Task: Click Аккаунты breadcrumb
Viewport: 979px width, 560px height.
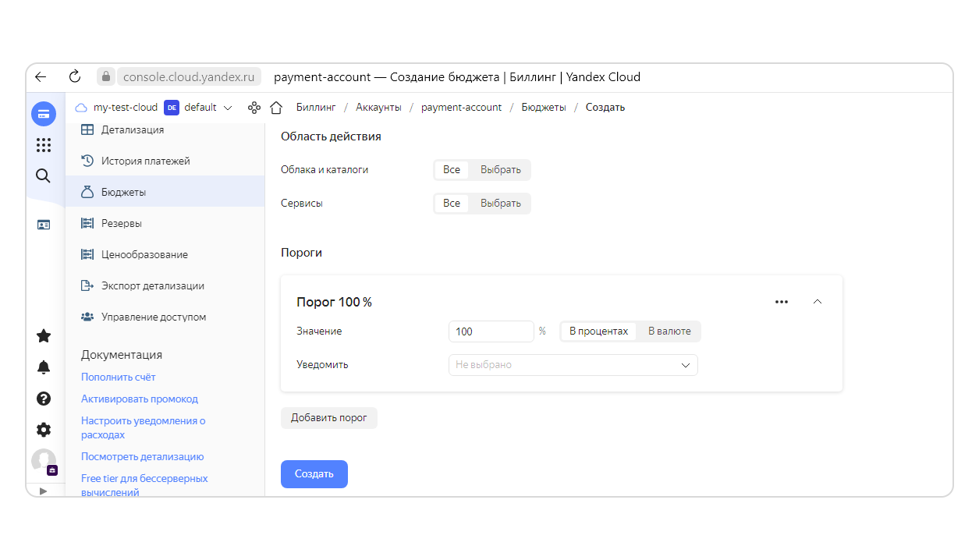Action: click(378, 108)
